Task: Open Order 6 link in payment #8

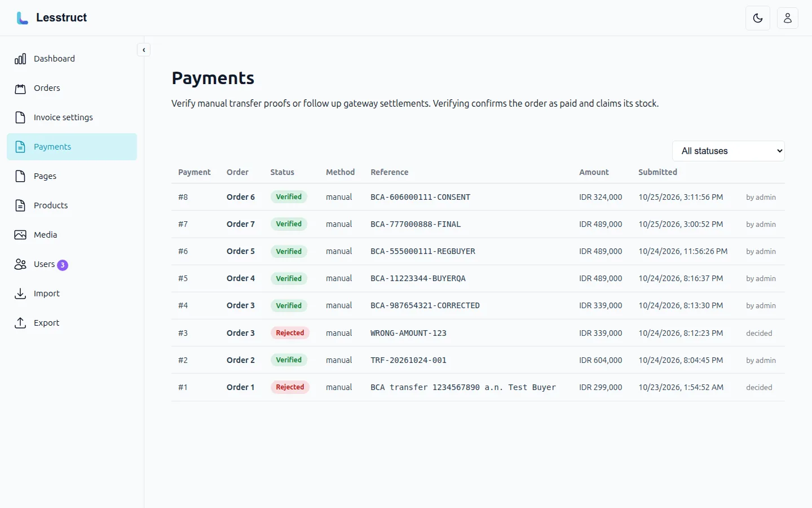Action: 241,197
